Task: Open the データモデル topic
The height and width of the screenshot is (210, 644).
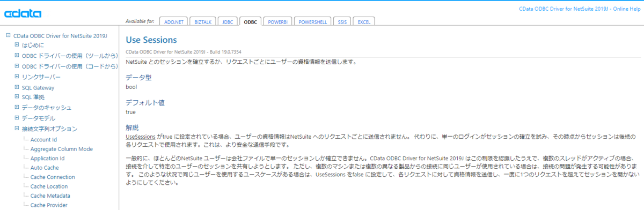Action: [39, 118]
